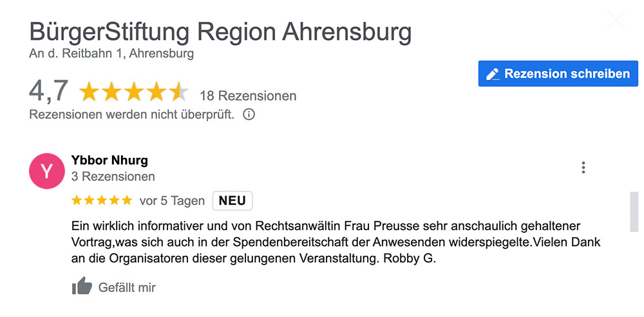
Task: Click the half-filled fifth overall rating star
Action: (179, 92)
